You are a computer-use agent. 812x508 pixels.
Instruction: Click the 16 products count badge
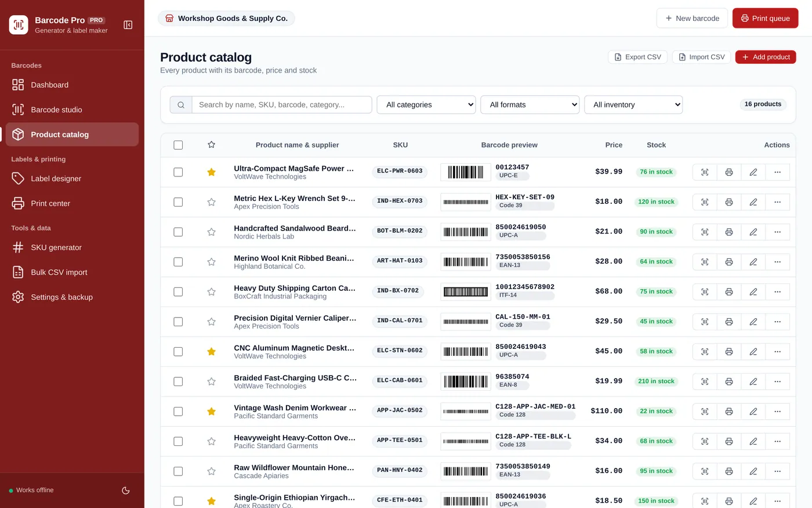(x=763, y=105)
